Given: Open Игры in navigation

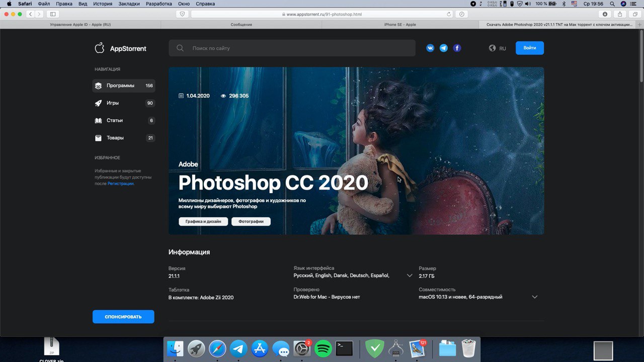Looking at the screenshot, I should 124,103.
